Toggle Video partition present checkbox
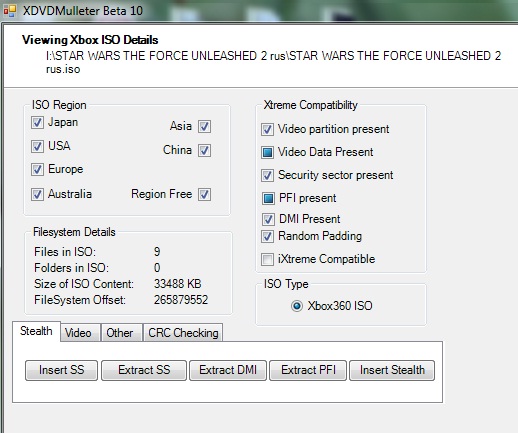The image size is (518, 433). [x=267, y=129]
